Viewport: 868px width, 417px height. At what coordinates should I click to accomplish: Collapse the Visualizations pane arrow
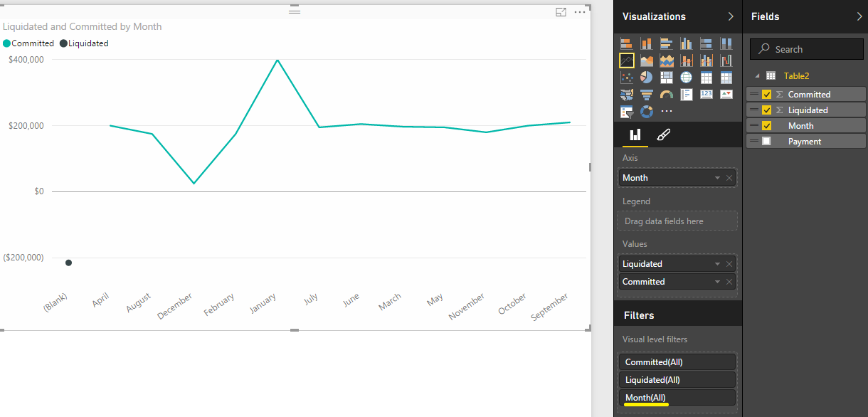click(x=731, y=16)
